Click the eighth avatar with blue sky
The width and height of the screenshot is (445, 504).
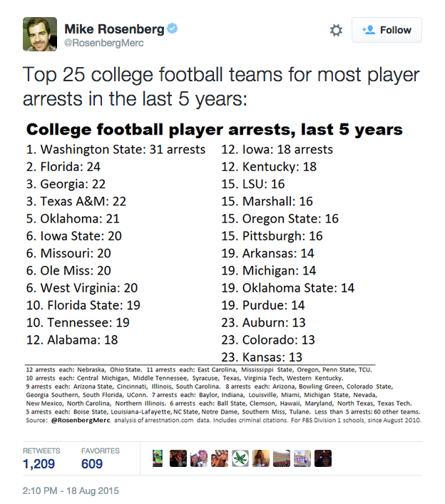[x=302, y=458]
